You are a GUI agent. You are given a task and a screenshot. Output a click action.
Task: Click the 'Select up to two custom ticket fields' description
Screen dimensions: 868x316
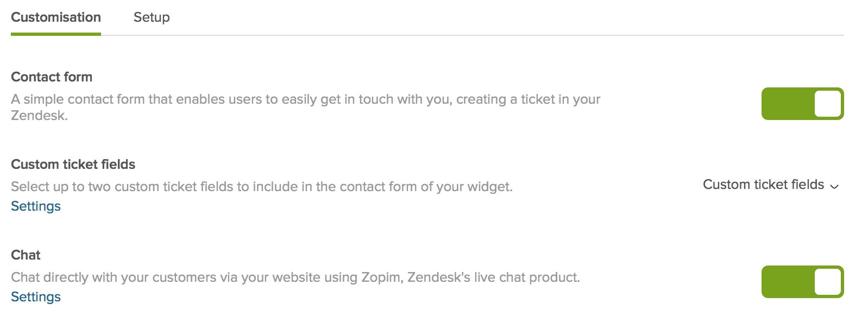261,187
